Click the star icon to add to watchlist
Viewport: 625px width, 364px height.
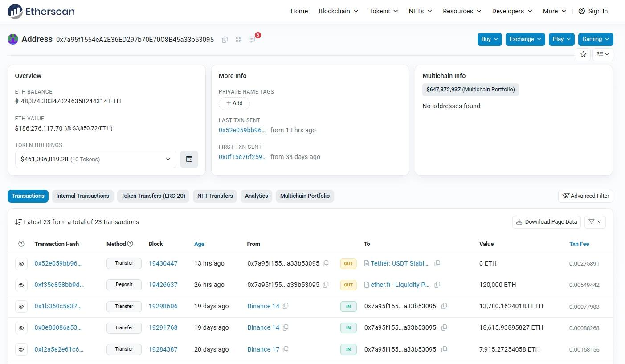(583, 54)
